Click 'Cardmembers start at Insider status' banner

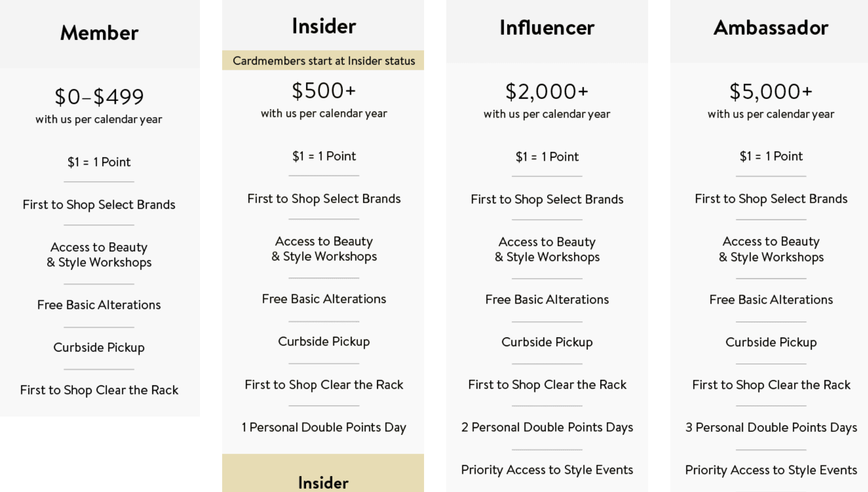point(323,60)
